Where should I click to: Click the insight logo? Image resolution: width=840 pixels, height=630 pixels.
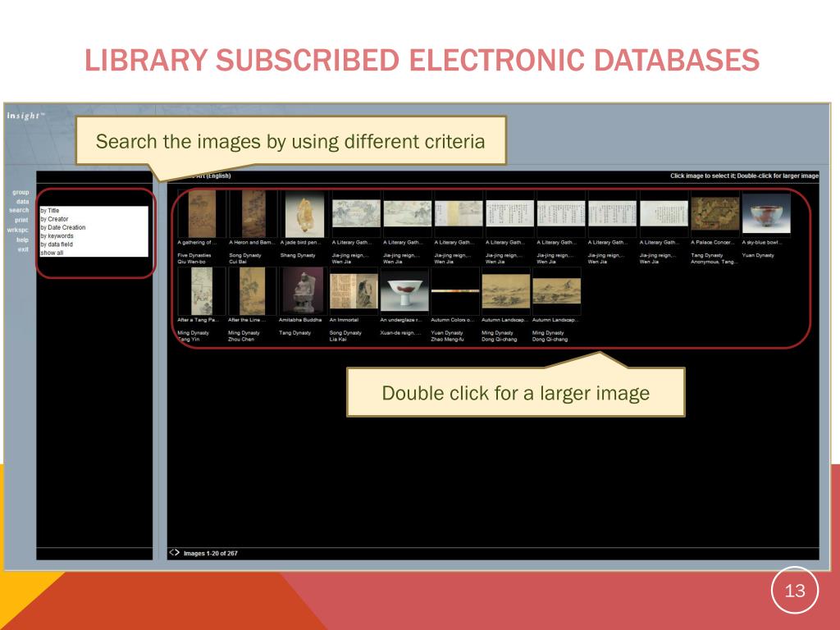(x=25, y=115)
